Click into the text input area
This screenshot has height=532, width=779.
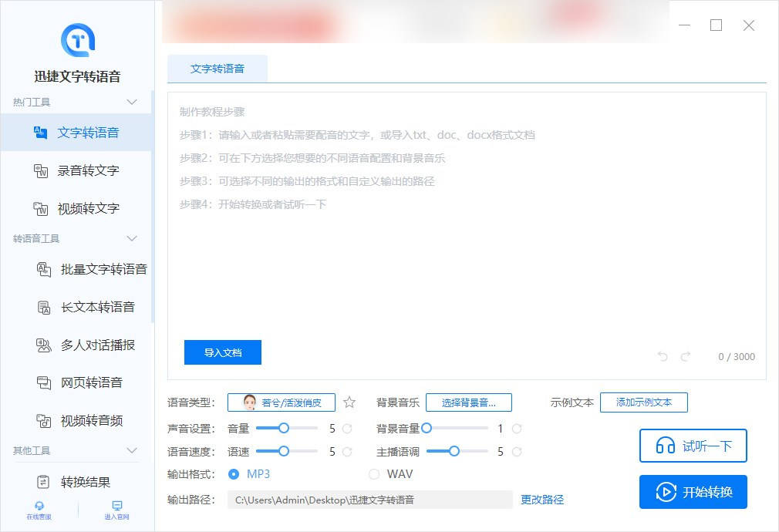[x=467, y=236]
